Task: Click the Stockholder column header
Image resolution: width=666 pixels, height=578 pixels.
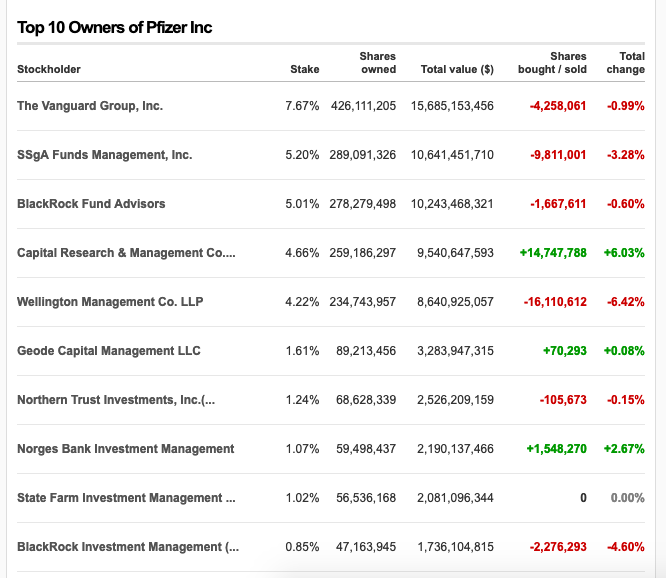Action: (49, 69)
